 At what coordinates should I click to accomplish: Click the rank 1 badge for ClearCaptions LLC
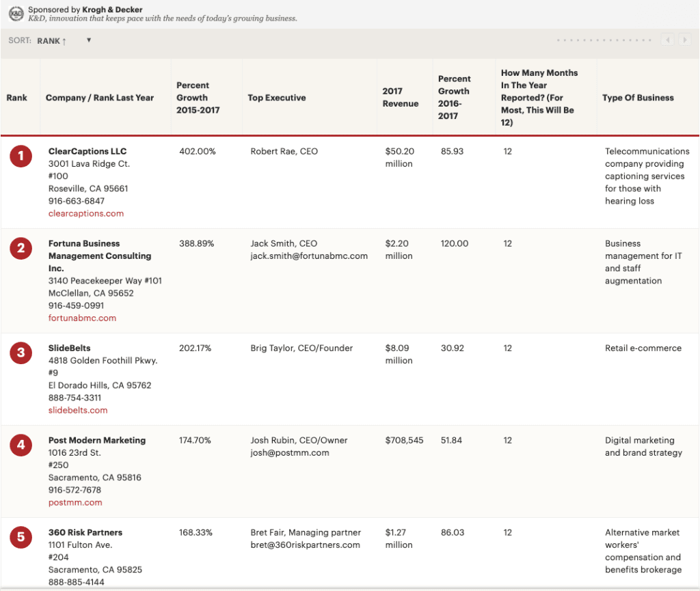[21, 156]
